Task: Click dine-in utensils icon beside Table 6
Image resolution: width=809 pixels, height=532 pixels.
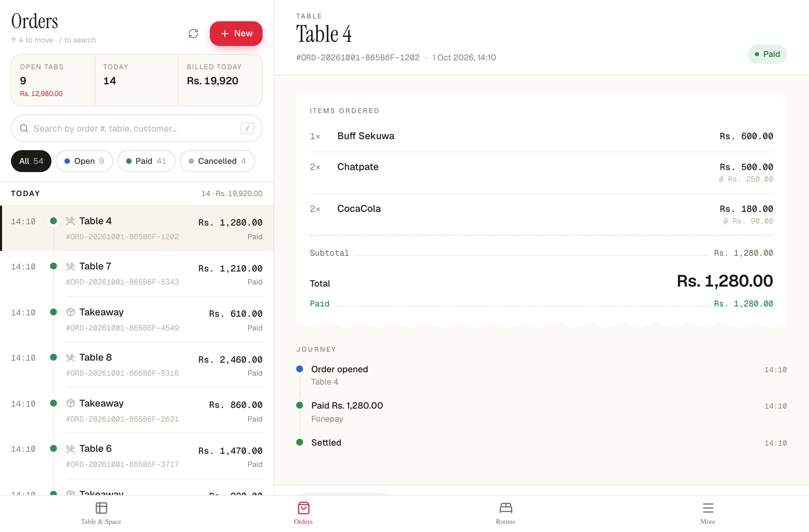Action: pyautogui.click(x=71, y=449)
